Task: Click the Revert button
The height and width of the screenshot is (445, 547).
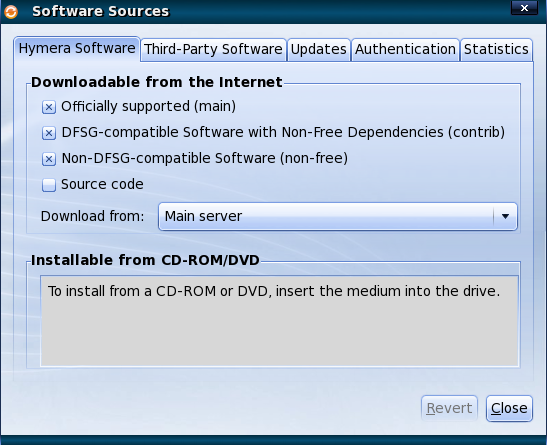Action: pyautogui.click(x=449, y=408)
